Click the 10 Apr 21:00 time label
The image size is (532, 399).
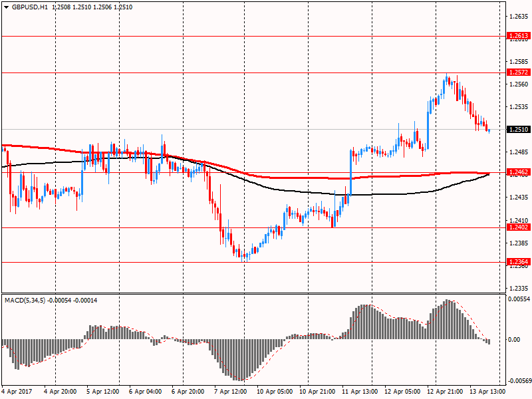[x=317, y=392]
